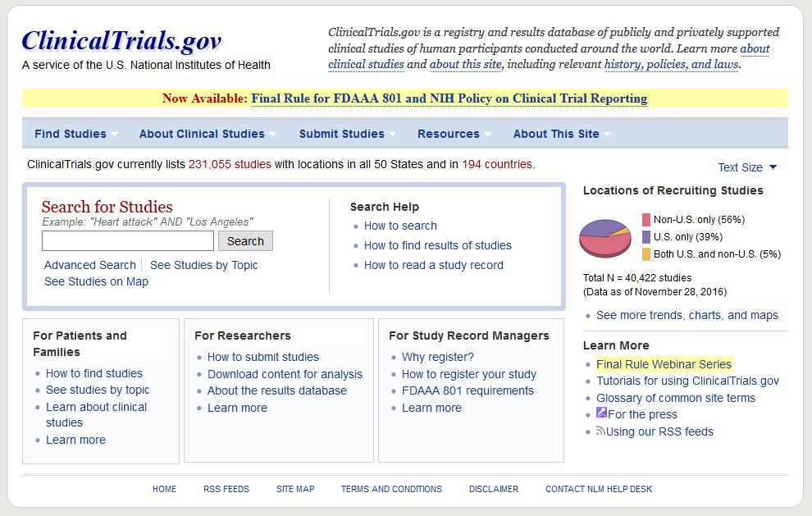
Task: Open Learn about clinical studies link
Action: click(96, 415)
